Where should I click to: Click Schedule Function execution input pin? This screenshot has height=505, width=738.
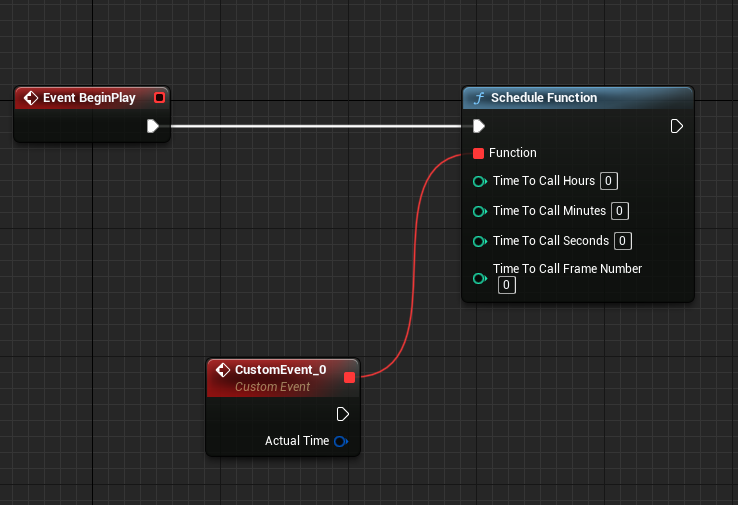click(479, 126)
